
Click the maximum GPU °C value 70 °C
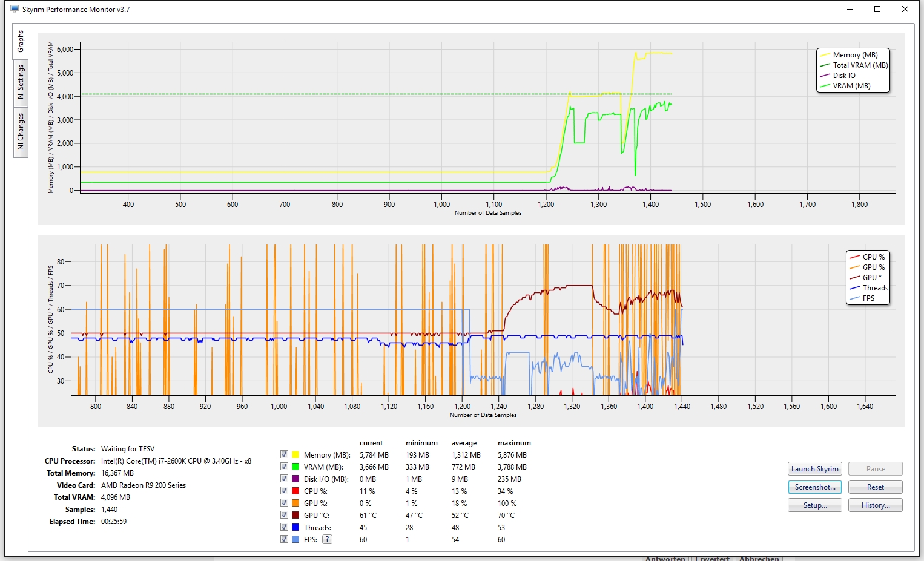click(506, 516)
